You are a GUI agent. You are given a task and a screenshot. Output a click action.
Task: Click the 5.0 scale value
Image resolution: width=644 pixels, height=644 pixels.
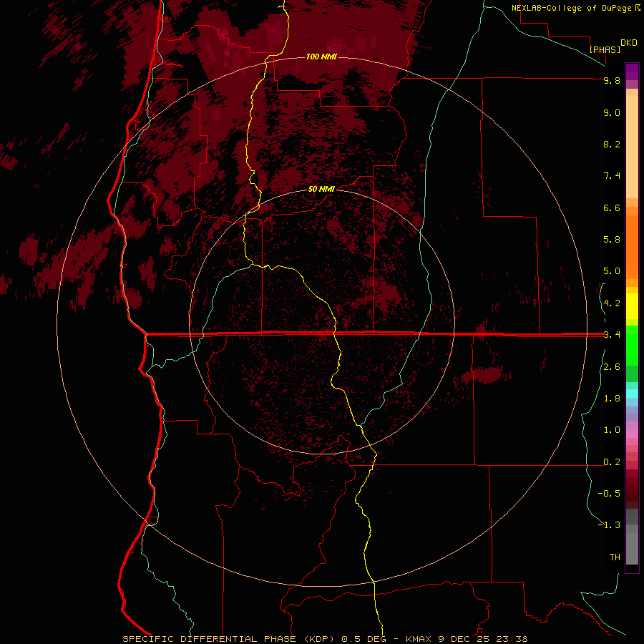(612, 271)
